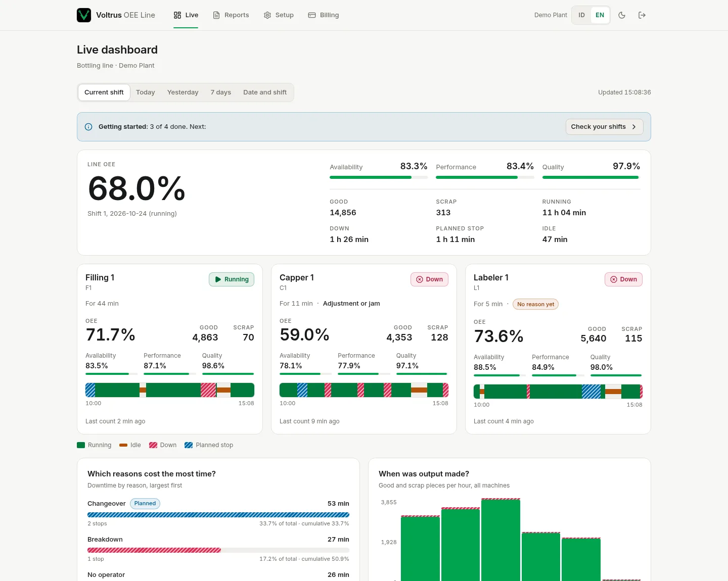
Task: Select the Current shift range
Action: [x=104, y=92]
